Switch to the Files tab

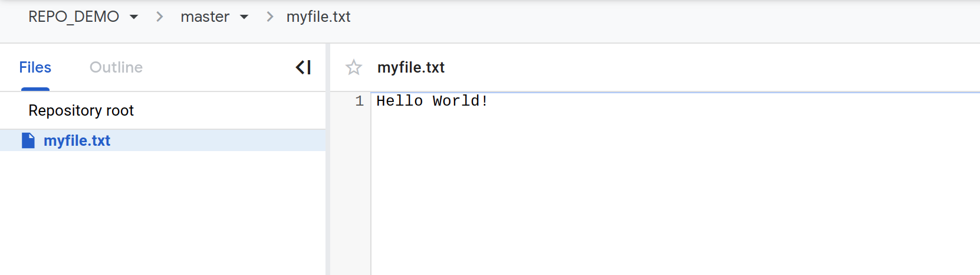click(x=35, y=67)
